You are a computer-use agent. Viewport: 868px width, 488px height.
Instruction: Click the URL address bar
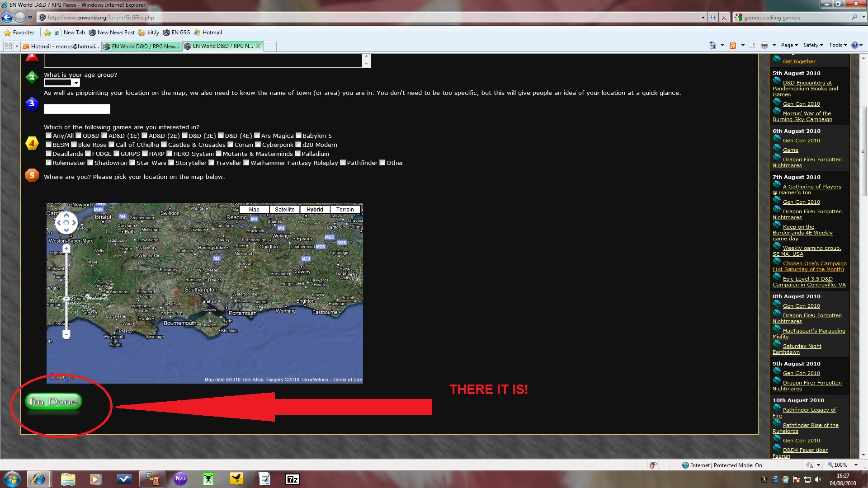click(368, 18)
